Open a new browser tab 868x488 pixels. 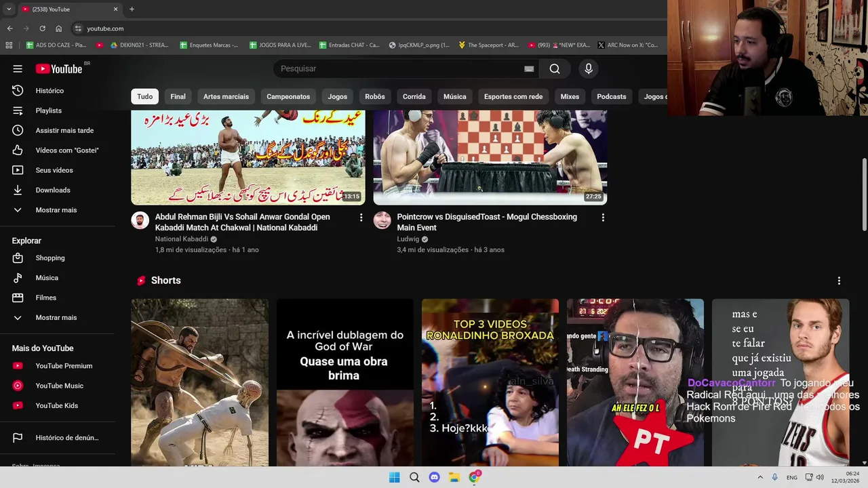click(132, 9)
